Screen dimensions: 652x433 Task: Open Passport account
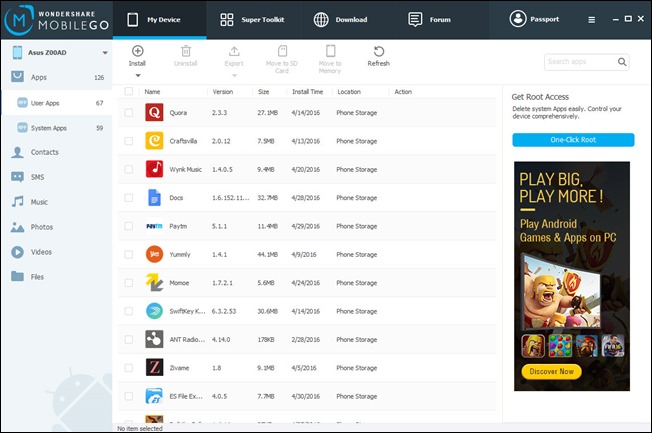coord(534,19)
